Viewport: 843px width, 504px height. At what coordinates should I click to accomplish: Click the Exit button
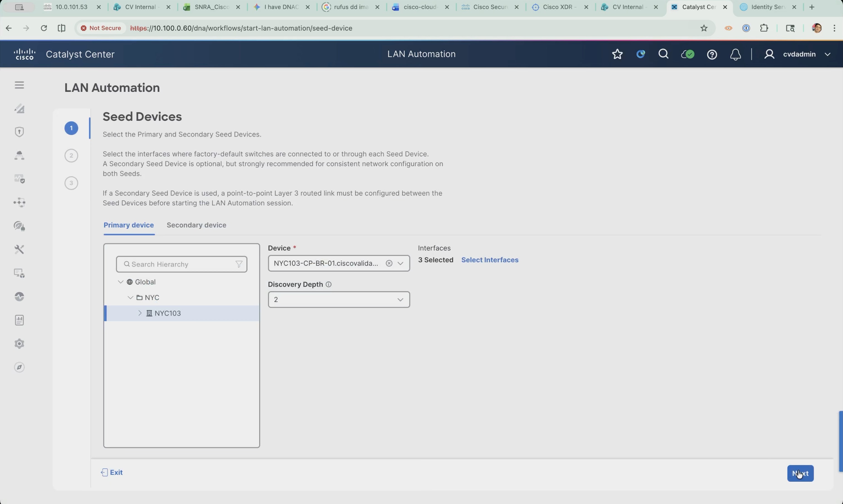point(112,473)
